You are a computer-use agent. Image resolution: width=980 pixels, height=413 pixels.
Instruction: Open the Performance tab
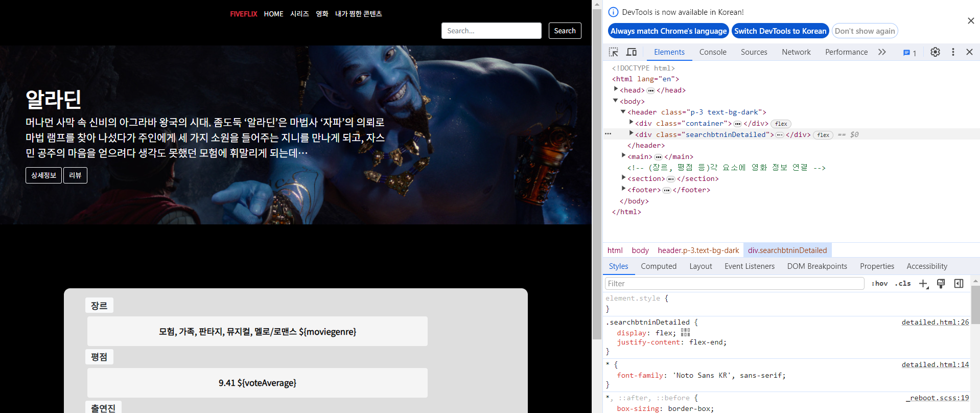846,52
